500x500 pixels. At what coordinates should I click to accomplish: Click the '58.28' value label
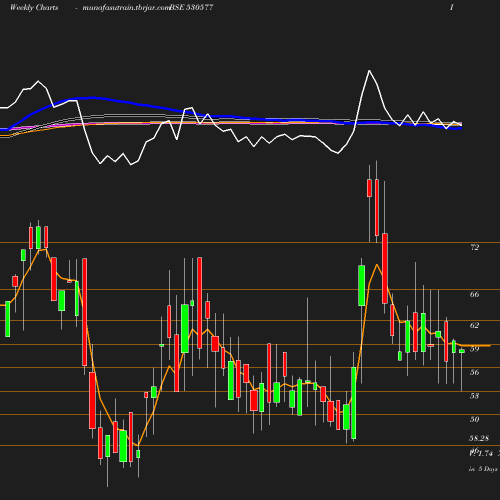479,438
